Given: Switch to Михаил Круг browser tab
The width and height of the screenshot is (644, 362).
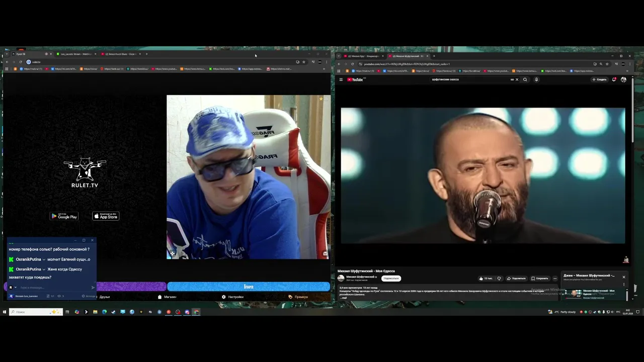Looking at the screenshot, I should pyautogui.click(x=364, y=56).
